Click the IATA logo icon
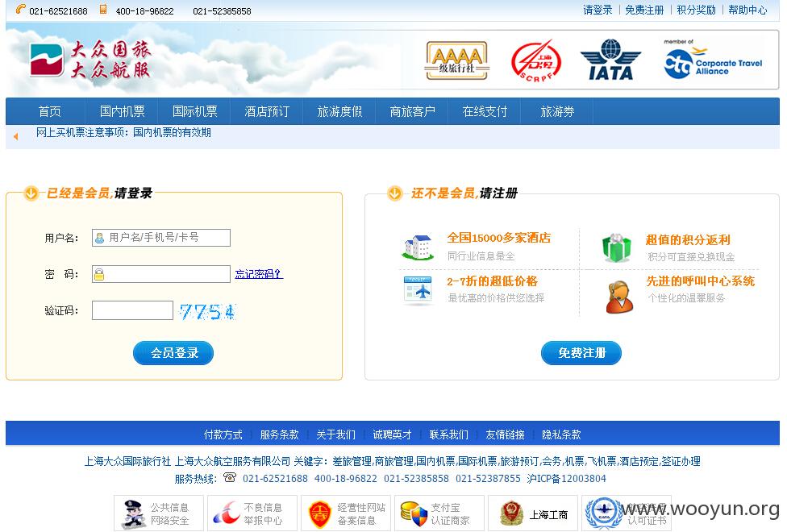The height and width of the screenshot is (532, 787). (x=610, y=60)
